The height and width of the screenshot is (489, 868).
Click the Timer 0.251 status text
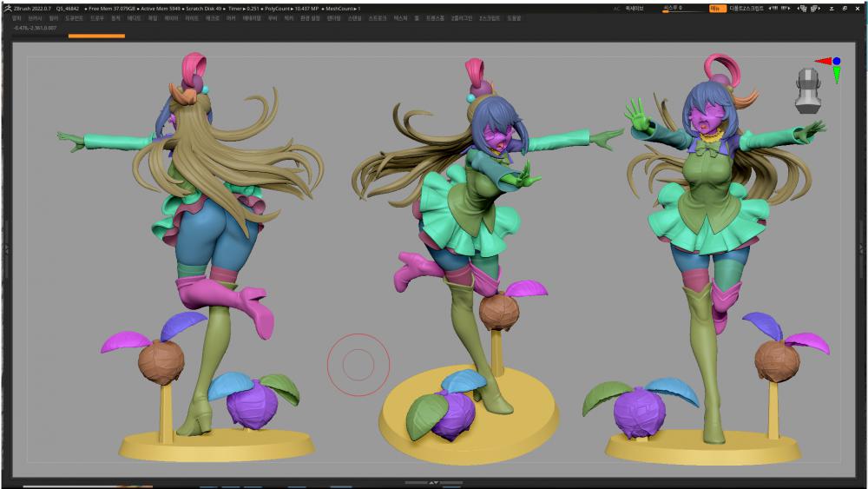pyautogui.click(x=244, y=9)
